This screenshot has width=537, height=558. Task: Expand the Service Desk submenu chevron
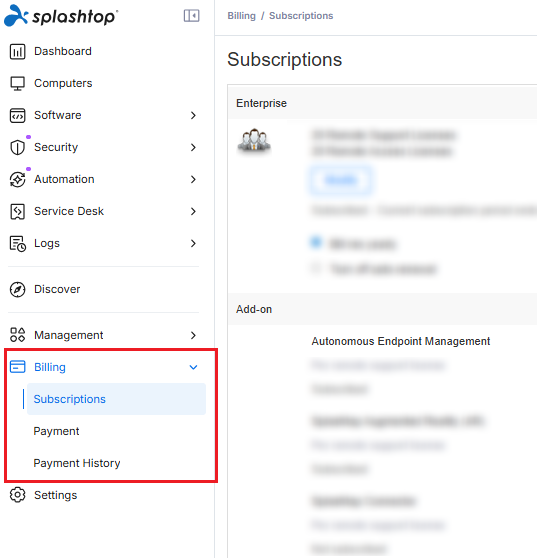pos(193,211)
